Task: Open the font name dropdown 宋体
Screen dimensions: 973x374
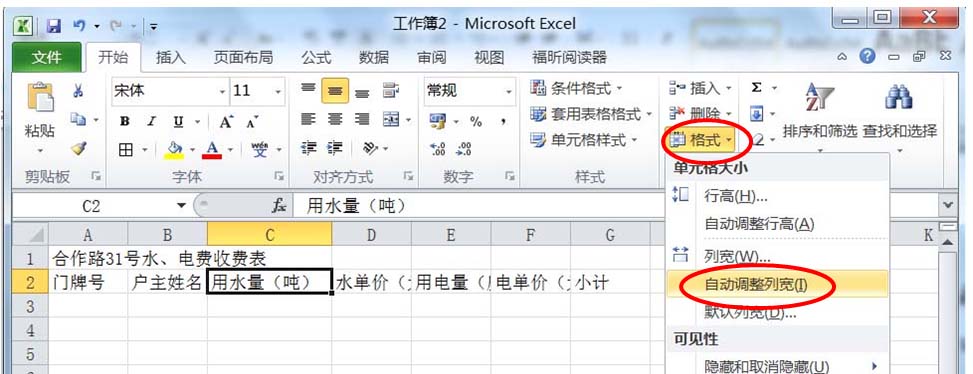Action: tap(222, 92)
